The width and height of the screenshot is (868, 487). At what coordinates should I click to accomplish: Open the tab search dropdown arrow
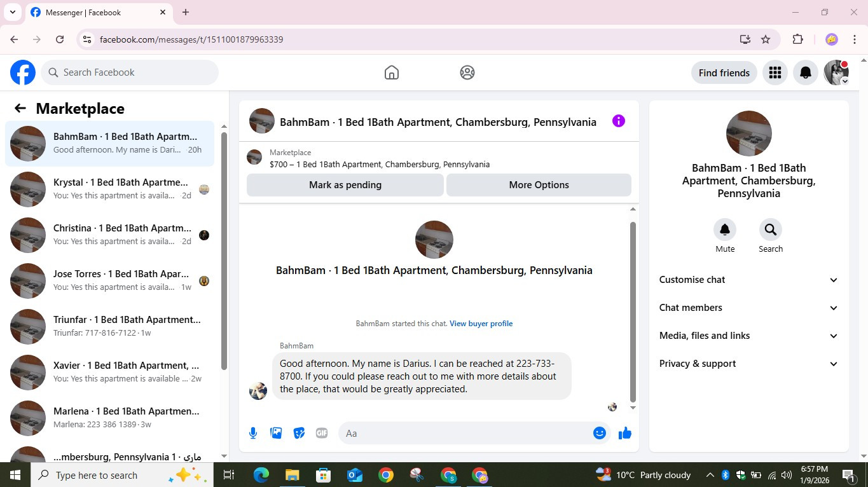[x=12, y=12]
